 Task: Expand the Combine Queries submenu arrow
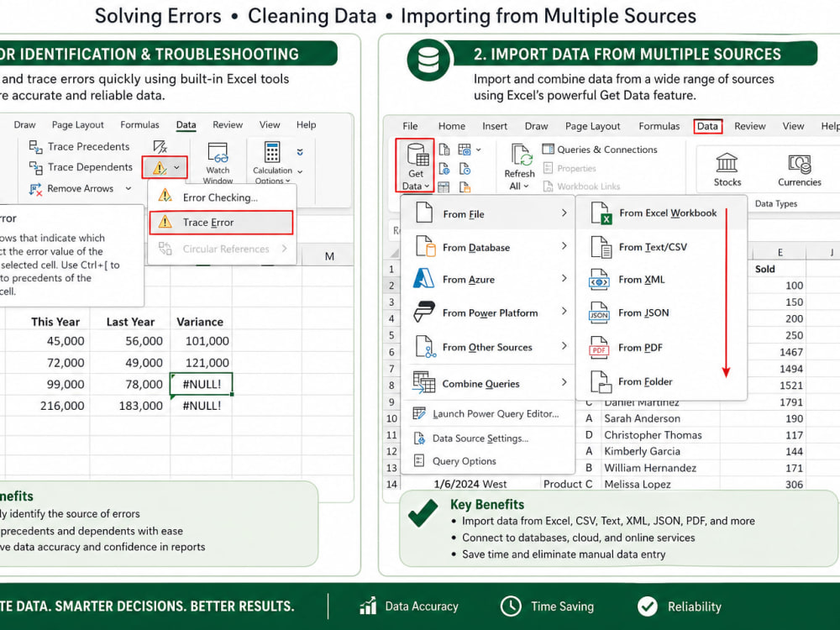pyautogui.click(x=564, y=382)
